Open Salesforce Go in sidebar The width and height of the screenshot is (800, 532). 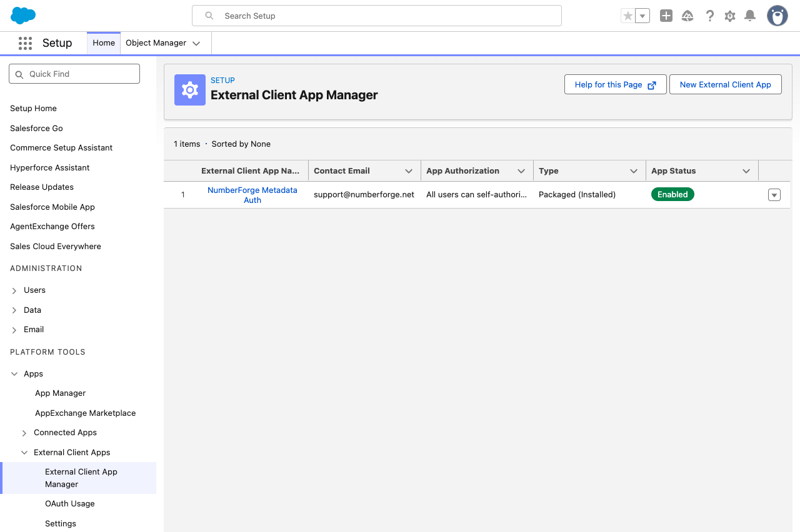click(x=36, y=128)
